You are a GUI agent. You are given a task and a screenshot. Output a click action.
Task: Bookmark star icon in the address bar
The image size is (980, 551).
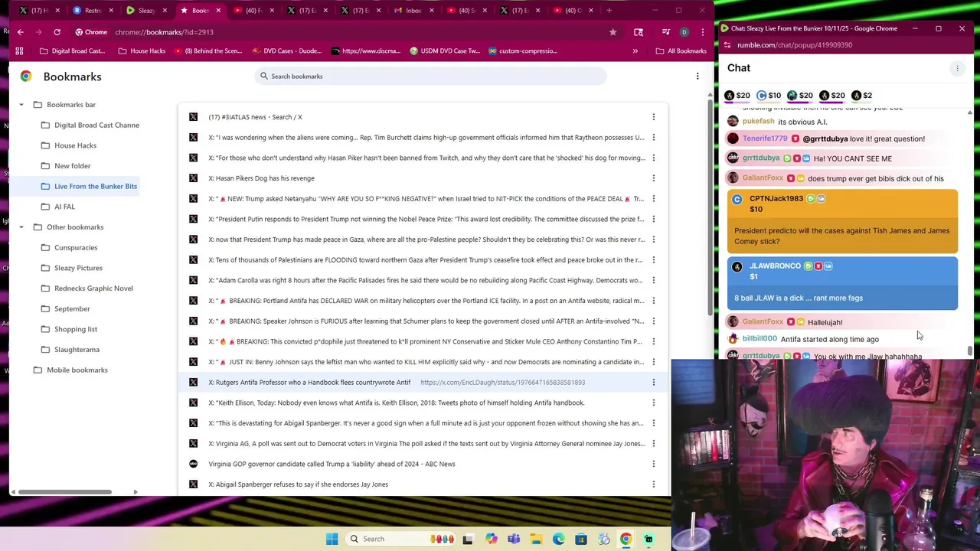tap(612, 32)
